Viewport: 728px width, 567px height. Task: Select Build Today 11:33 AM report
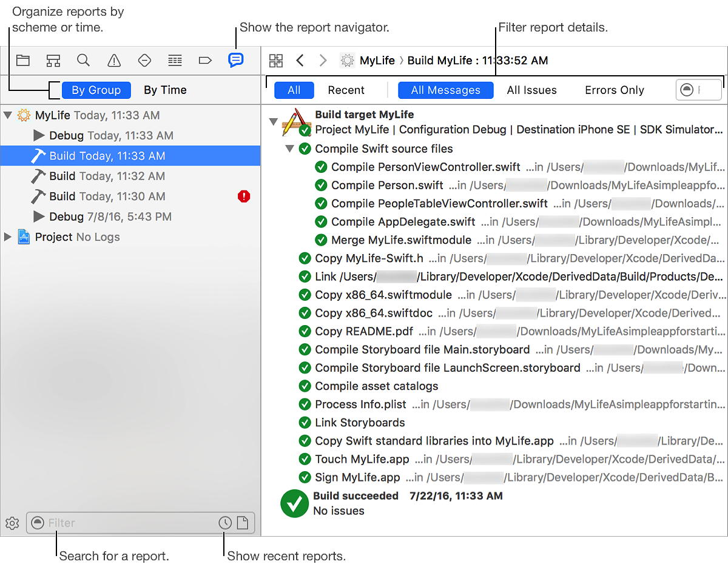(130, 156)
